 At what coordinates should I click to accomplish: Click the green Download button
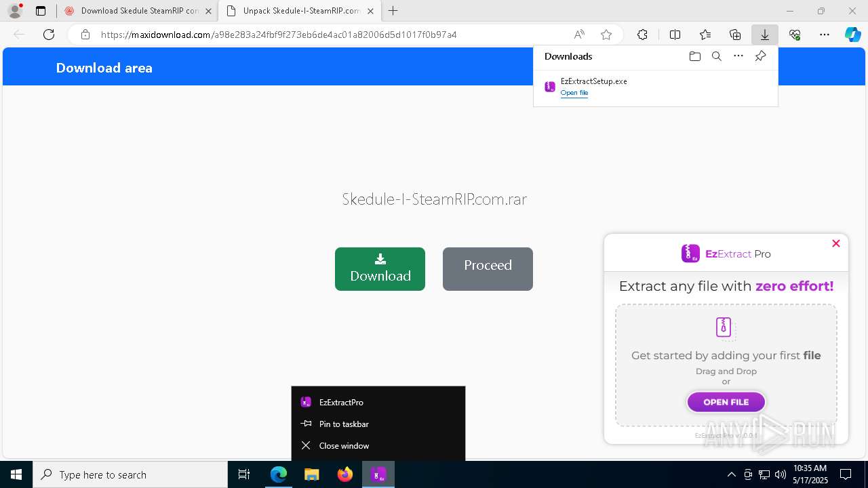[x=380, y=269]
